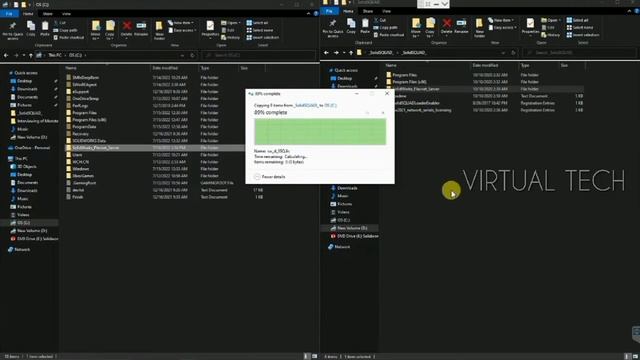Image resolution: width=640 pixels, height=360 pixels.
Task: Click the Paste icon in right window ribbon
Action: point(365,27)
